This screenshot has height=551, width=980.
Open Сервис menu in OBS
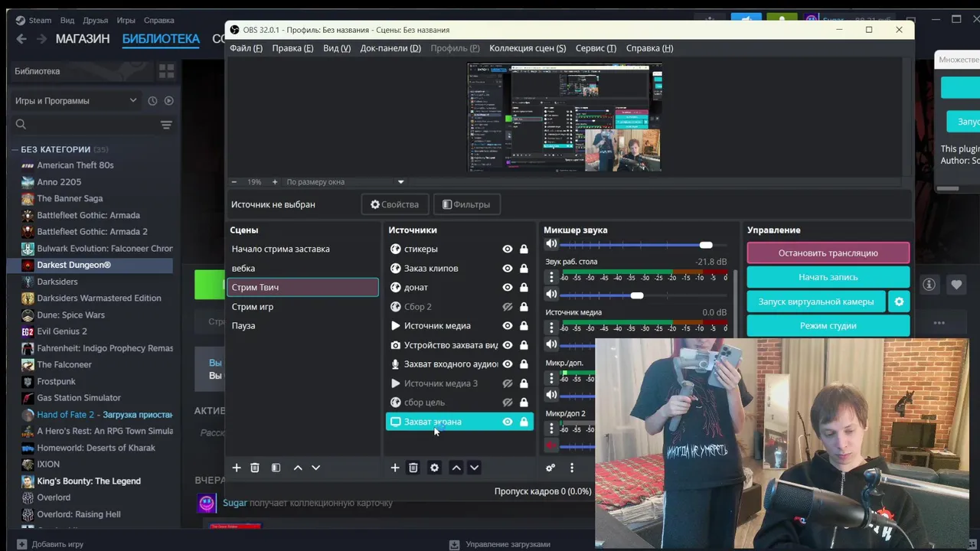pos(596,48)
